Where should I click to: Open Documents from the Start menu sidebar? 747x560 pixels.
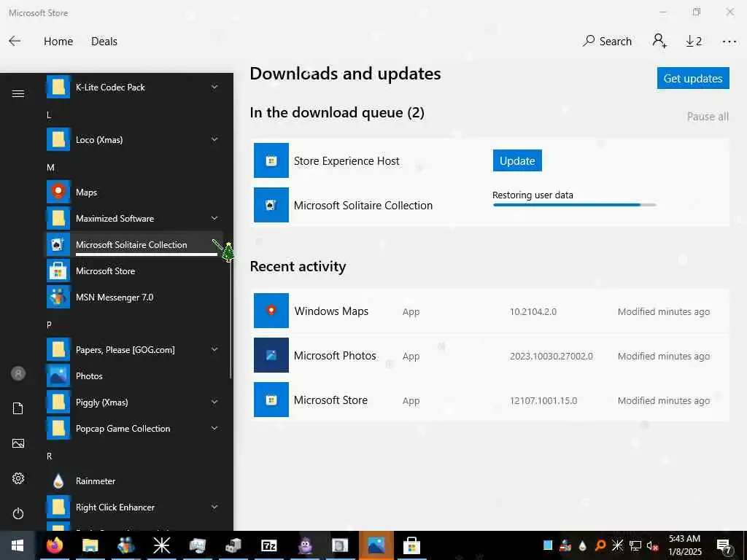[x=18, y=408]
